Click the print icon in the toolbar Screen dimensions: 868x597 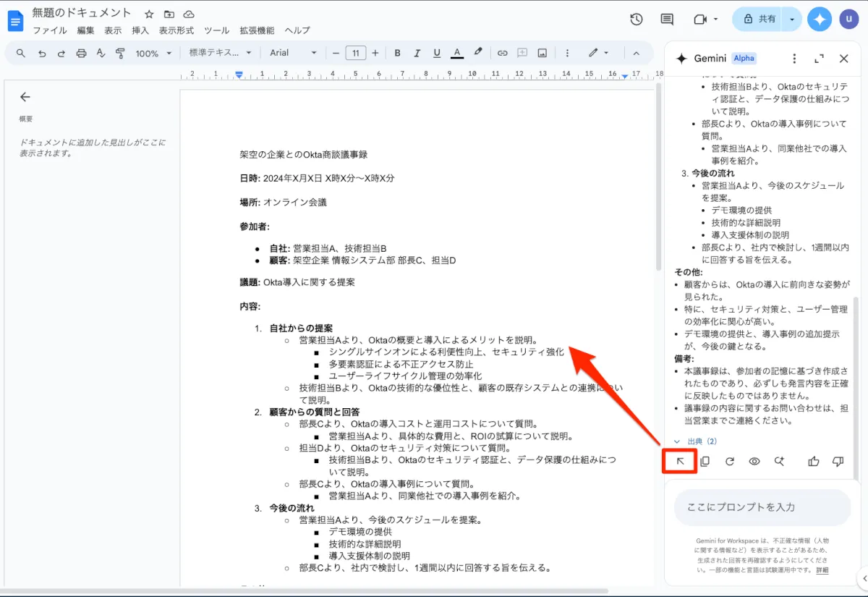click(81, 53)
